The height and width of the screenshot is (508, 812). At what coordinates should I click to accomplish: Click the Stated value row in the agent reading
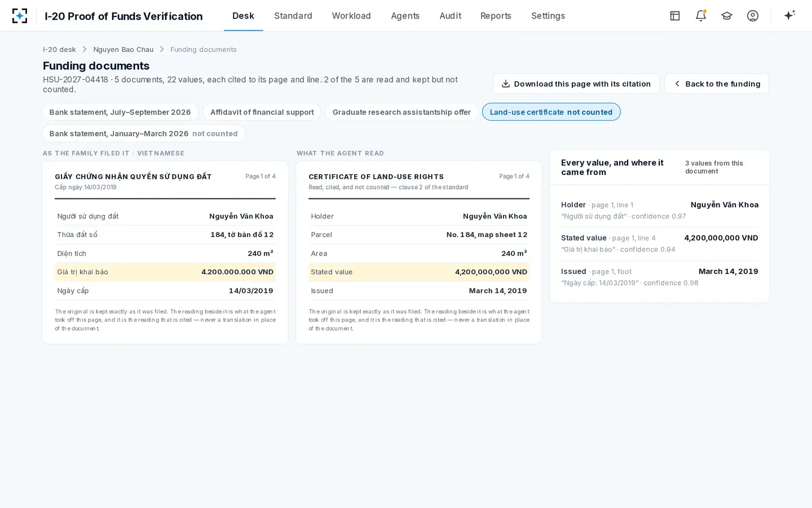(419, 272)
